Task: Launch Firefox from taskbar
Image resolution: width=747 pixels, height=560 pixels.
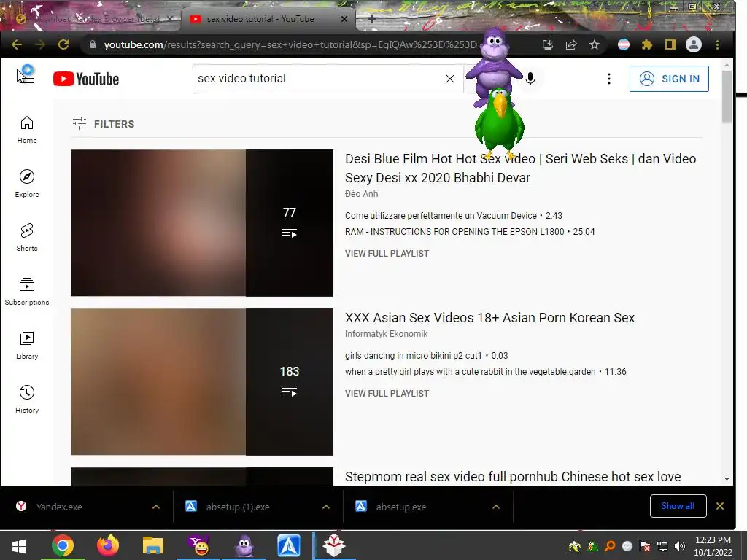Action: click(108, 545)
